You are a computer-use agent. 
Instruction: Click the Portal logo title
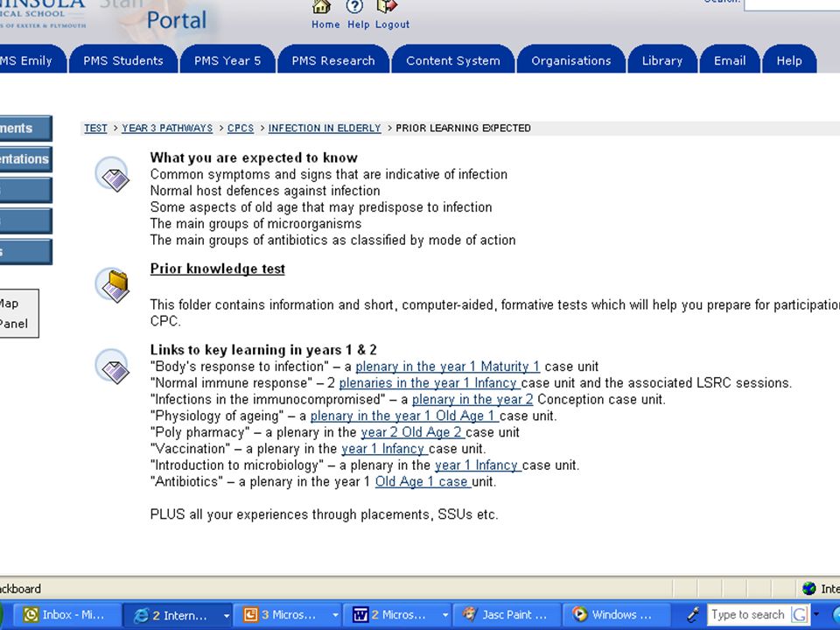[x=177, y=20]
